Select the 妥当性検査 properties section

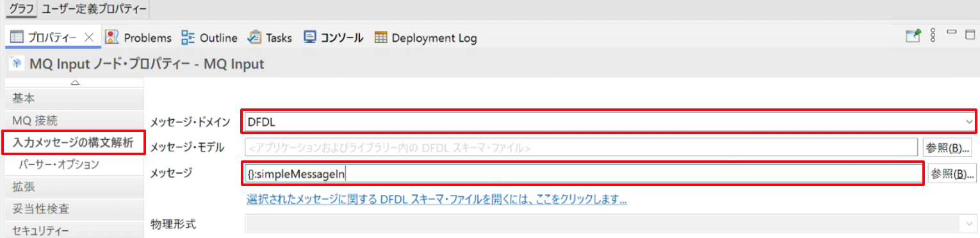[75, 208]
